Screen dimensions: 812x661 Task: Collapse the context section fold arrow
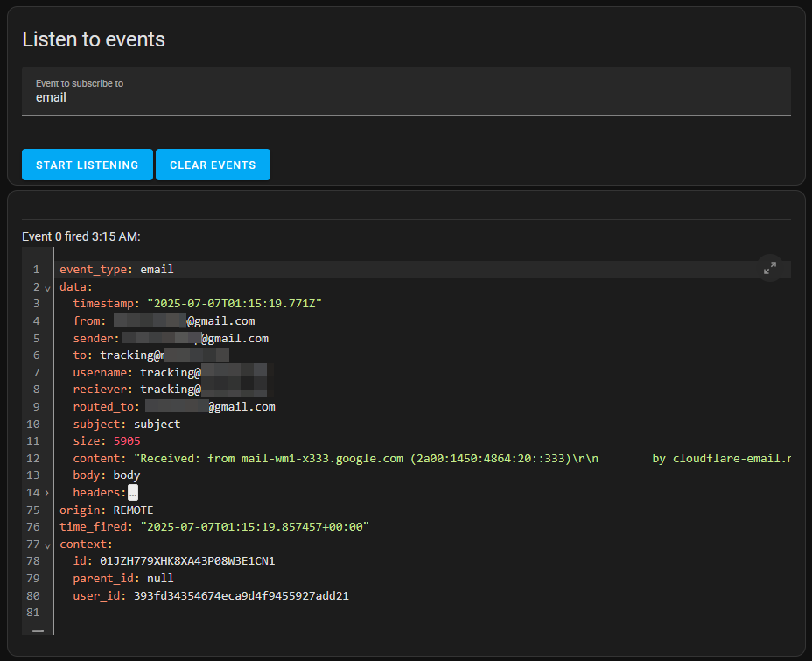pos(47,545)
